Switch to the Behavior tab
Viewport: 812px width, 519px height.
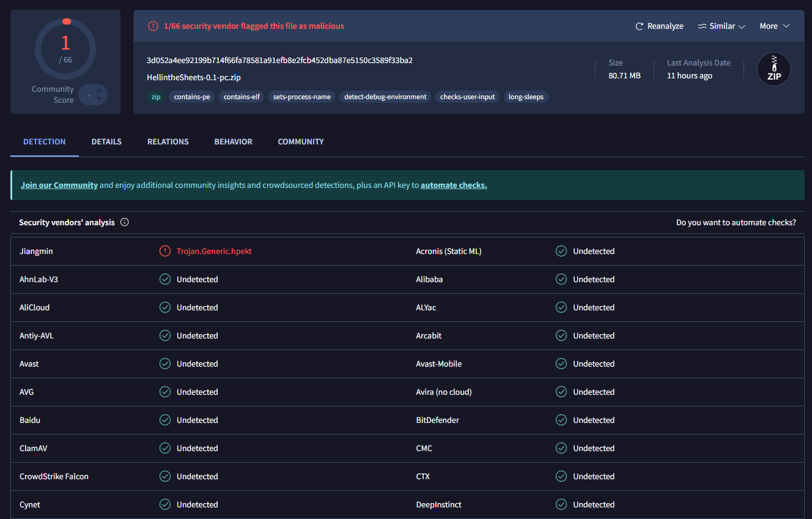[x=233, y=141]
